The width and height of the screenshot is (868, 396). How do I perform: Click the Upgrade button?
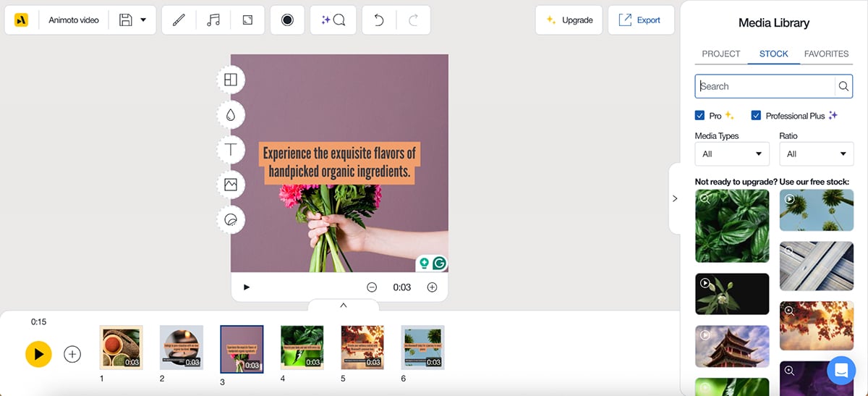[569, 20]
